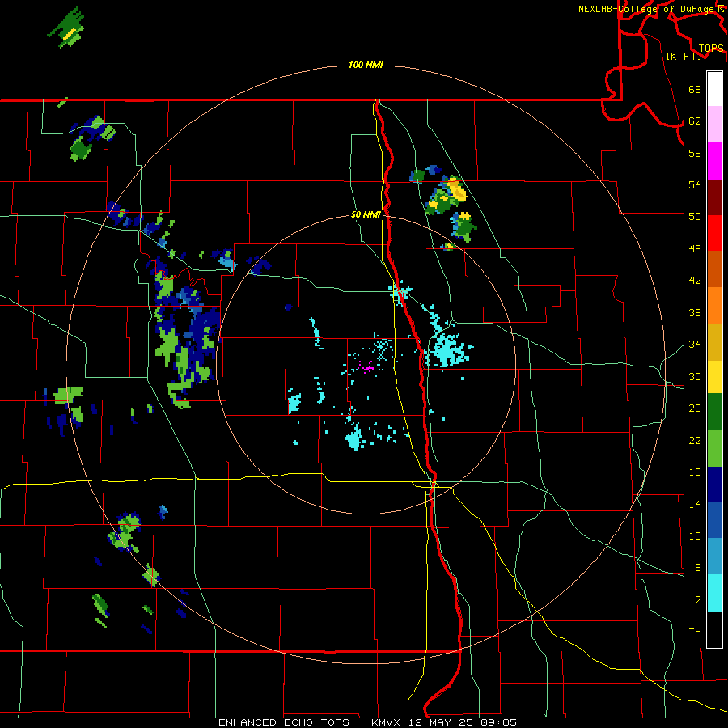Screen dimensions: 728x728
Task: Select the '30' legend value
Action: (x=695, y=376)
